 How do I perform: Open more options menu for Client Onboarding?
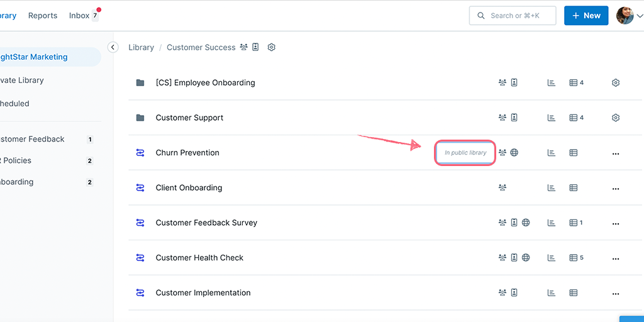click(616, 188)
